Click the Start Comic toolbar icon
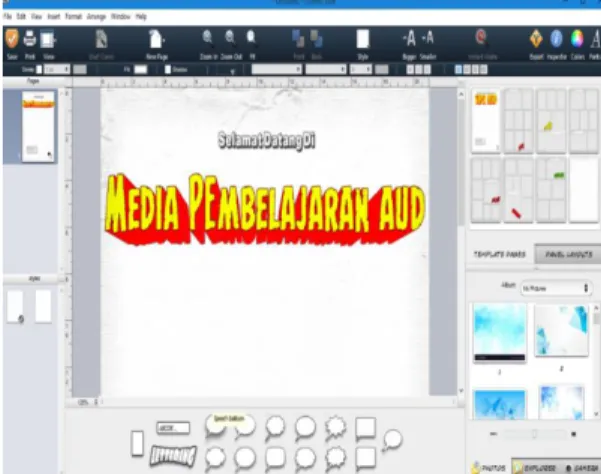The width and height of the screenshot is (601, 474). point(101,39)
